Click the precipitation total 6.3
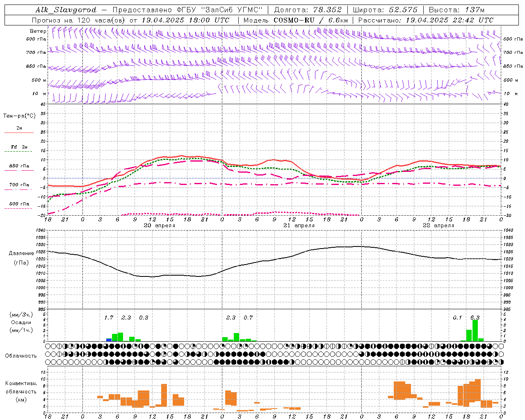The image size is (525, 420). point(475,318)
